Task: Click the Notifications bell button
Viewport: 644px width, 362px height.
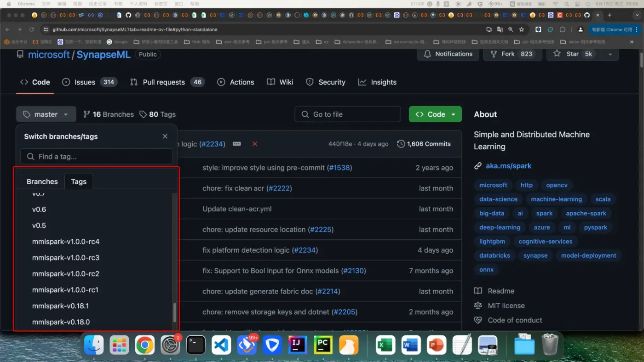Action: tap(448, 54)
